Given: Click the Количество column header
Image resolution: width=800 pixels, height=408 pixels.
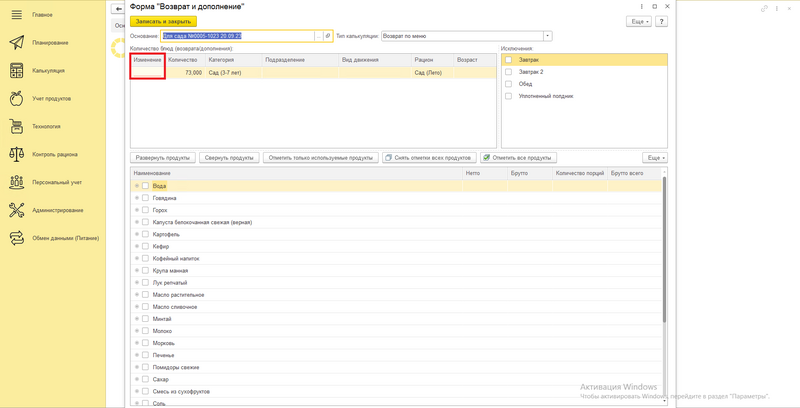Looking at the screenshot, I should click(183, 60).
